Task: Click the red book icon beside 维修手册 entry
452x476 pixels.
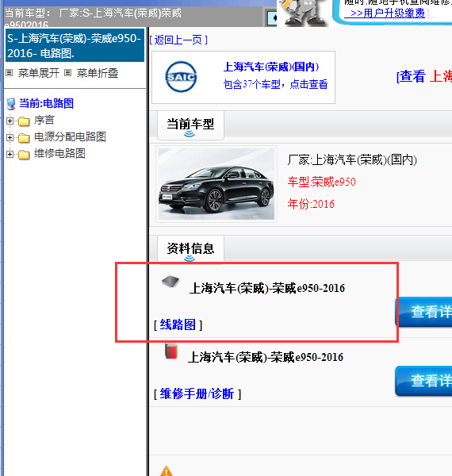Action: (171, 351)
